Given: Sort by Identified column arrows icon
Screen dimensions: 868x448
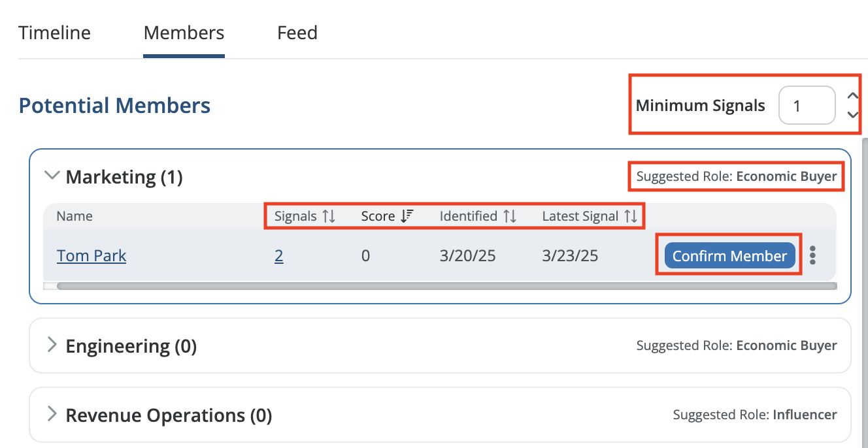Looking at the screenshot, I should pos(510,217).
